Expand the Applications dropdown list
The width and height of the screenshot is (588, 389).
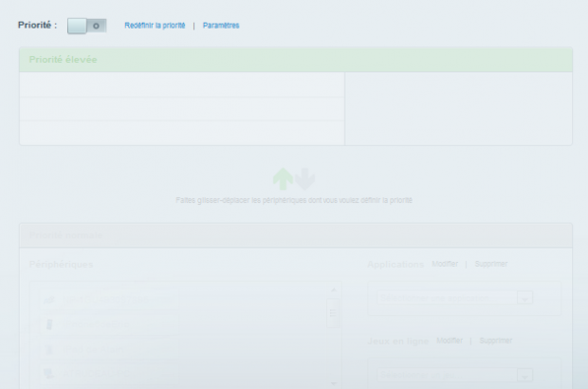tap(524, 299)
